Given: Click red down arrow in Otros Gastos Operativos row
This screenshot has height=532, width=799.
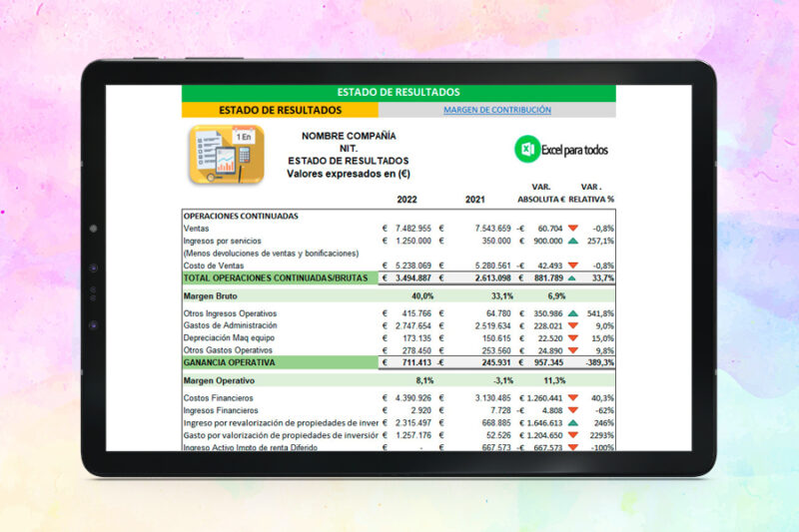Looking at the screenshot, I should click(573, 350).
